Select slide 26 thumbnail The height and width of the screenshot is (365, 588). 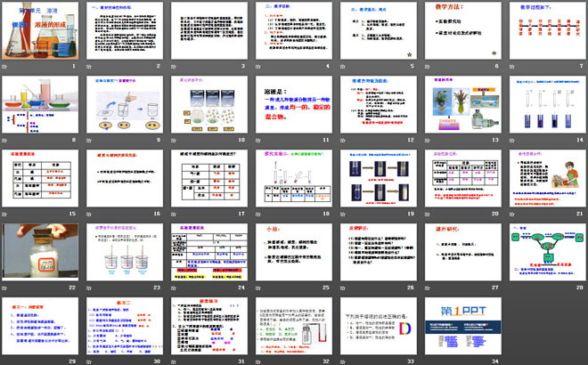pos(379,252)
